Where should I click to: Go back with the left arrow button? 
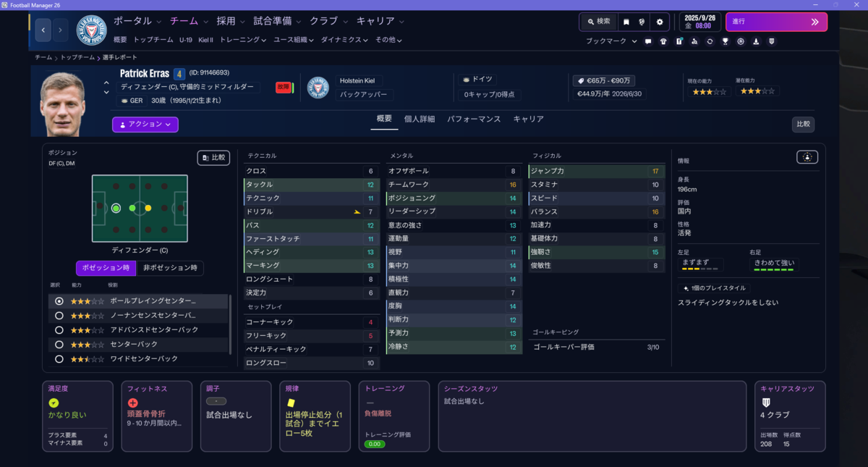pos(43,30)
